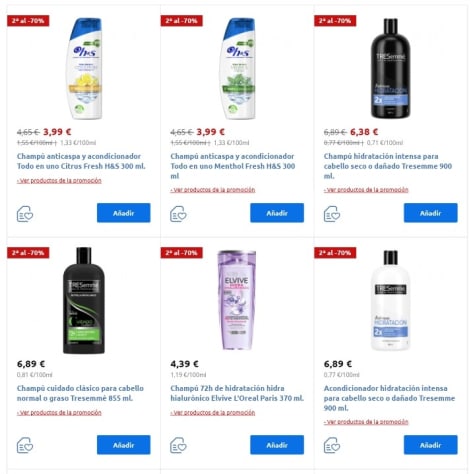Save Menthol Fresh H&S shampoo to wishlist
The image size is (475, 474).
pos(178,214)
